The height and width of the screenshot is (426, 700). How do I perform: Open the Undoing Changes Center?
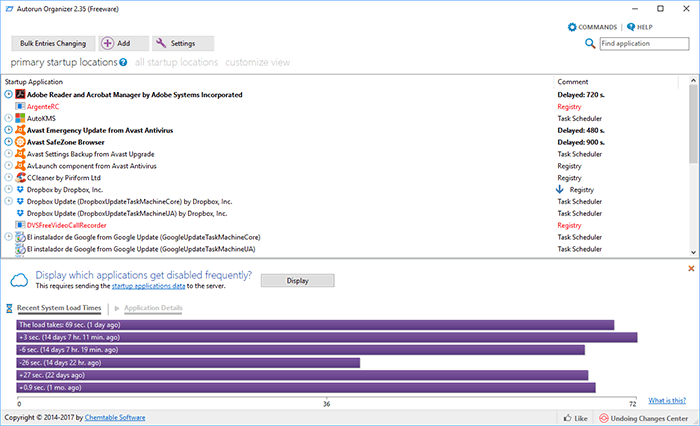click(644, 418)
